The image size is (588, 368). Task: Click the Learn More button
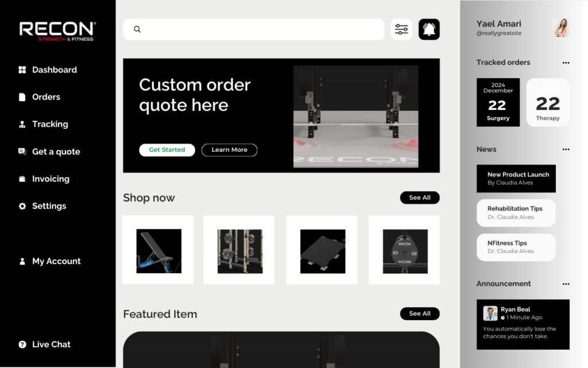tap(230, 150)
